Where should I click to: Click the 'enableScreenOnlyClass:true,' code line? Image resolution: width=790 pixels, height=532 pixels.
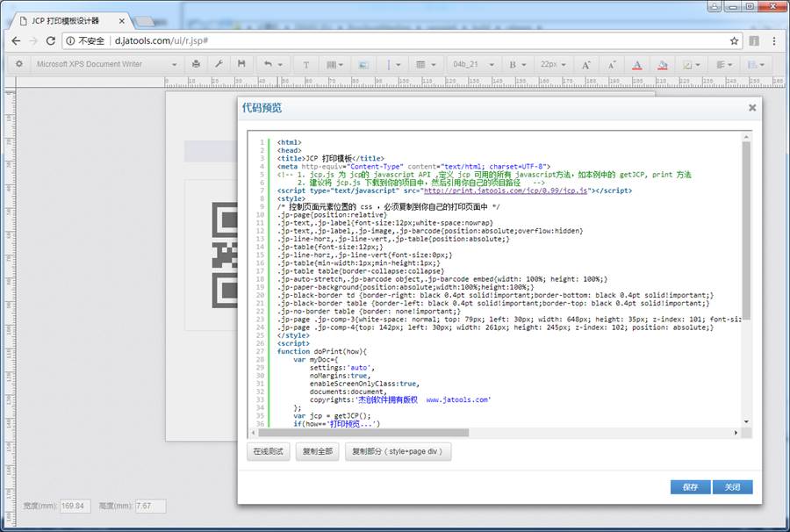tap(365, 384)
